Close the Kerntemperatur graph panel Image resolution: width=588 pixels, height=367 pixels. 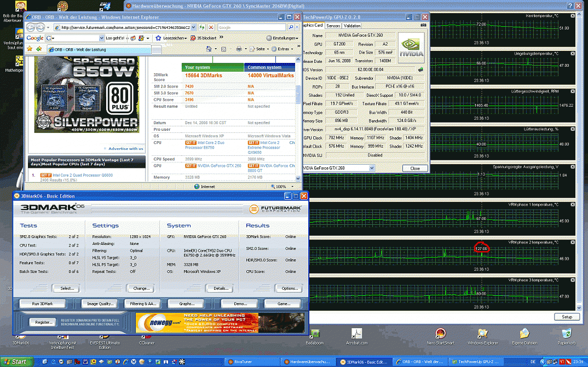pos(573,16)
